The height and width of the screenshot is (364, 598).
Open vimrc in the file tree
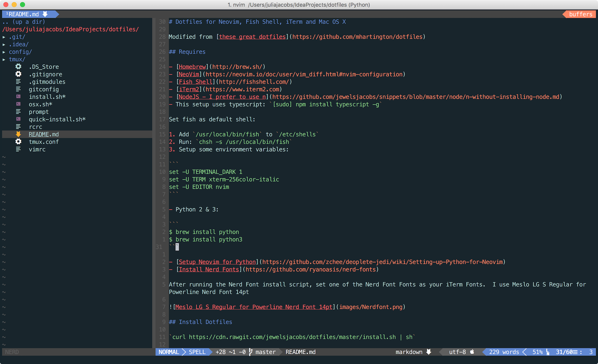37,149
